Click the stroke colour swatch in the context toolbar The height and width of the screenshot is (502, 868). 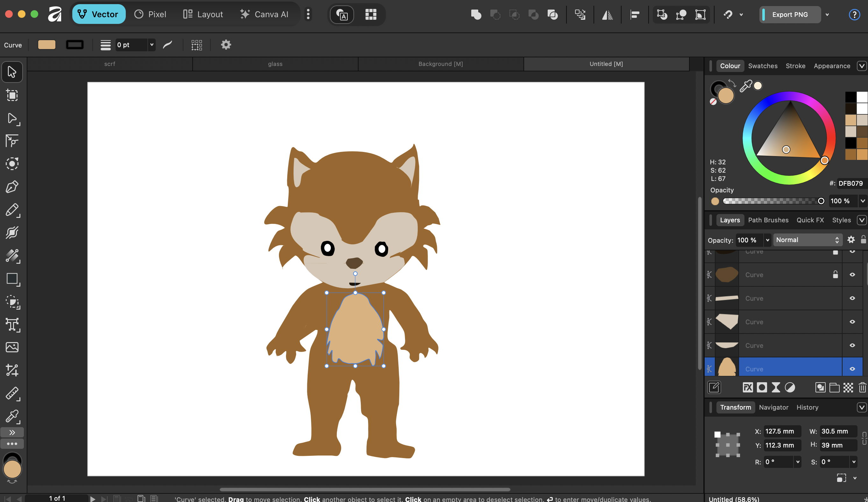coord(75,45)
